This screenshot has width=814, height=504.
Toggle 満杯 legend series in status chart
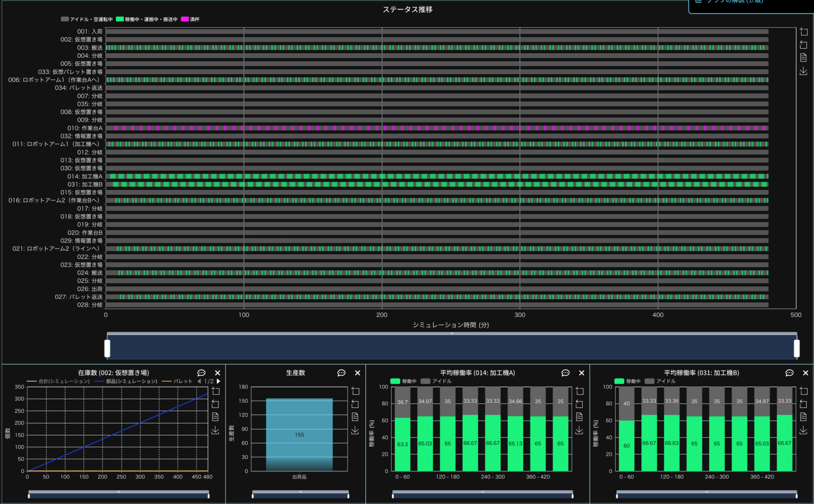(190, 19)
